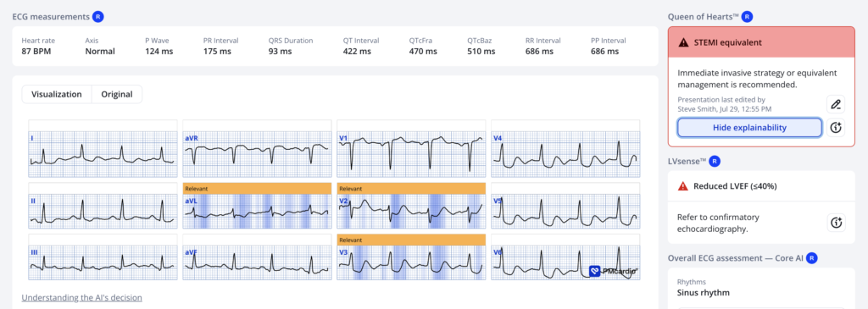The width and height of the screenshot is (868, 309).
Task: Click the lead V1 tracing panel
Action: 411,149
